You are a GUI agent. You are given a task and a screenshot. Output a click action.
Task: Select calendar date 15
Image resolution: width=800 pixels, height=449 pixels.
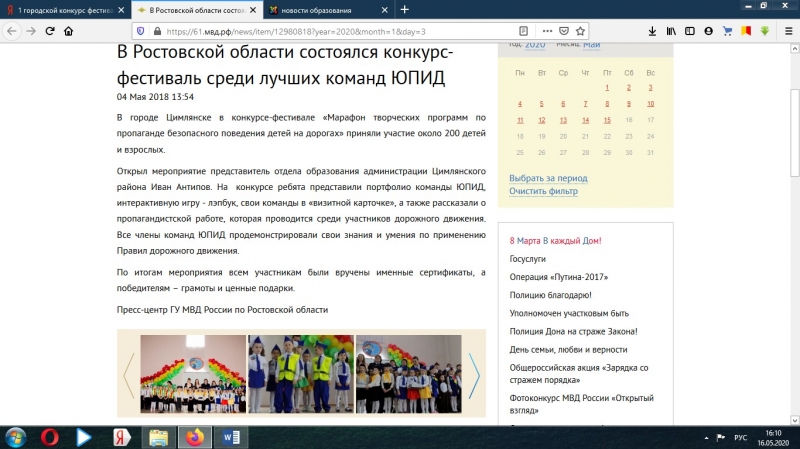pyautogui.click(x=607, y=120)
